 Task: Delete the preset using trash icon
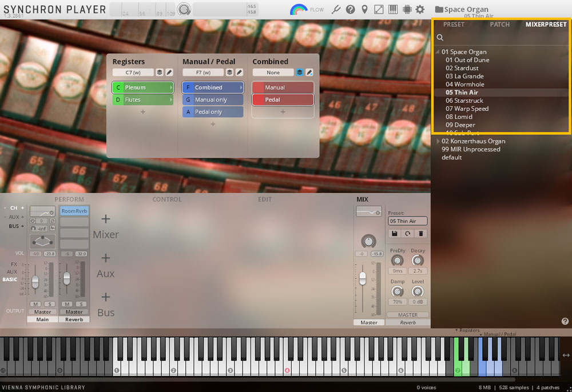click(x=420, y=234)
